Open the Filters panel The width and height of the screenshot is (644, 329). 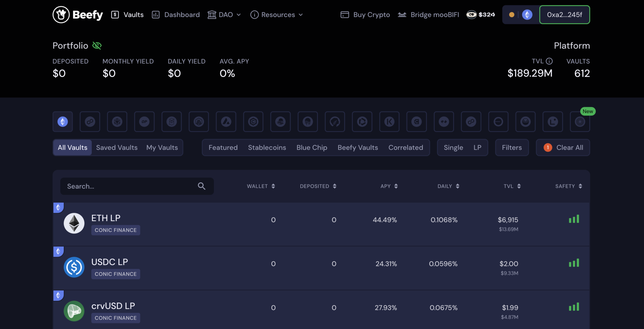click(512, 148)
